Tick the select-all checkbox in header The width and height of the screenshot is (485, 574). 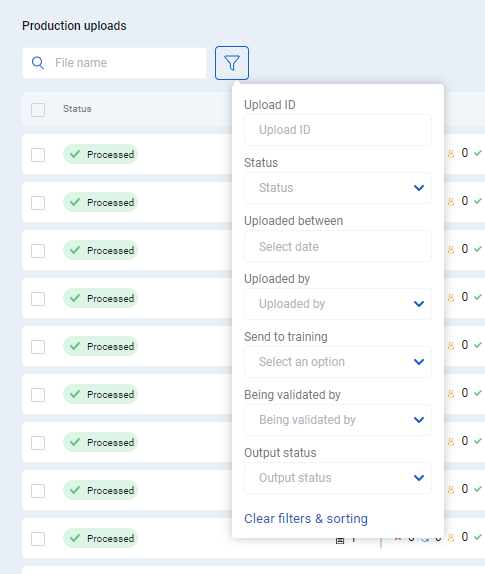pos(38,110)
